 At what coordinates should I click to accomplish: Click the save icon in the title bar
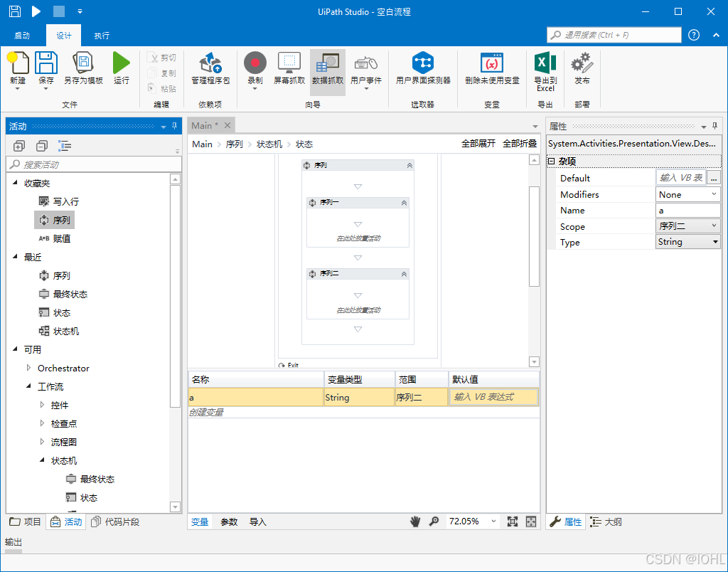15,11
